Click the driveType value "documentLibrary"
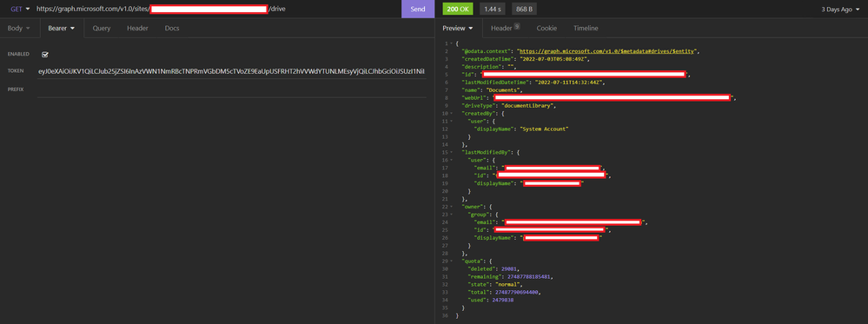868x324 pixels. coord(527,105)
